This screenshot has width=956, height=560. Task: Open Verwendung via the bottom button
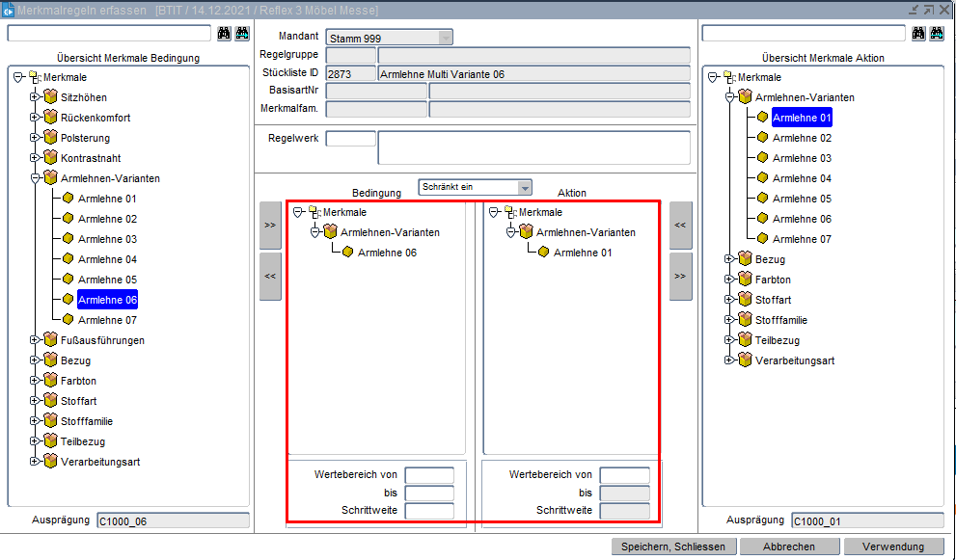[x=893, y=547]
